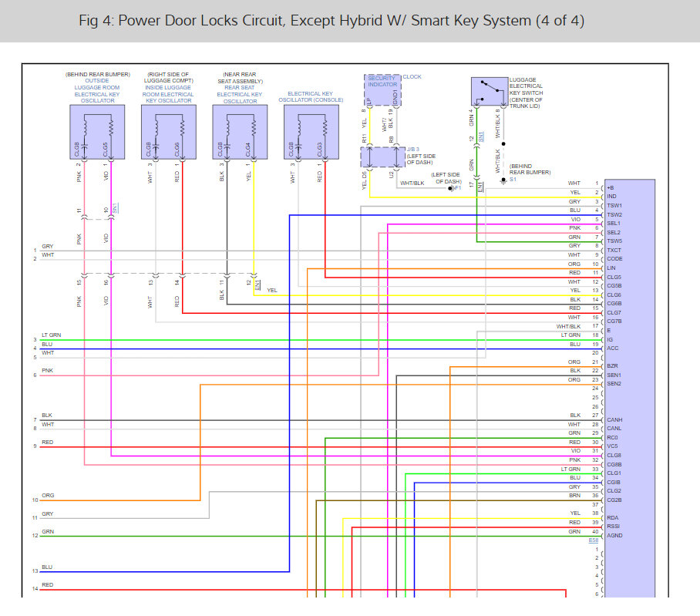Viewport: 700px width, 616px height.
Task: Click the CODE terminal label
Action: (x=614, y=259)
